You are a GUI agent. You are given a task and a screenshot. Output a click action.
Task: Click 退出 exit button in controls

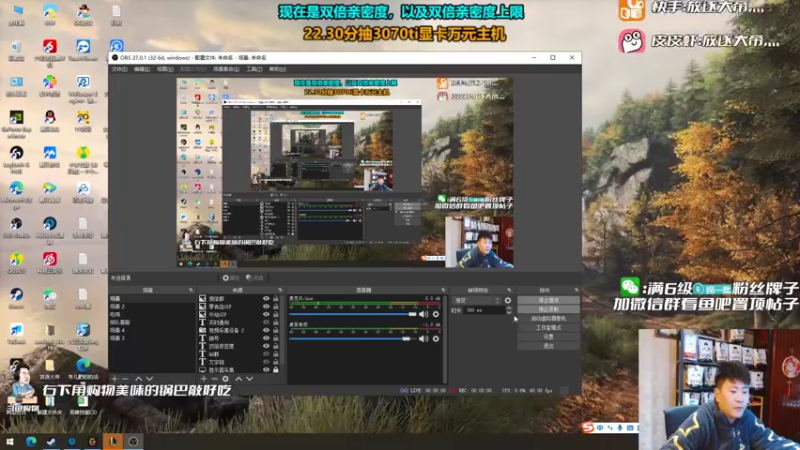tap(548, 346)
